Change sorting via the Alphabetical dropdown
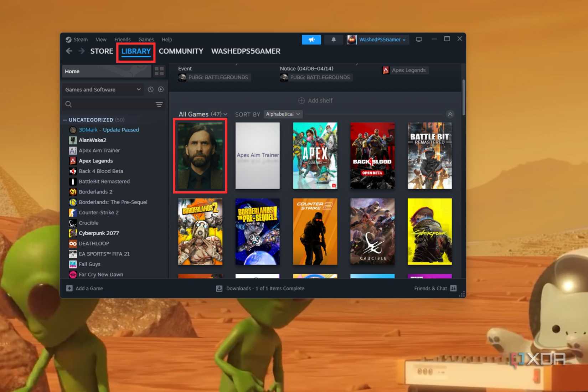The image size is (588, 392). [283, 114]
